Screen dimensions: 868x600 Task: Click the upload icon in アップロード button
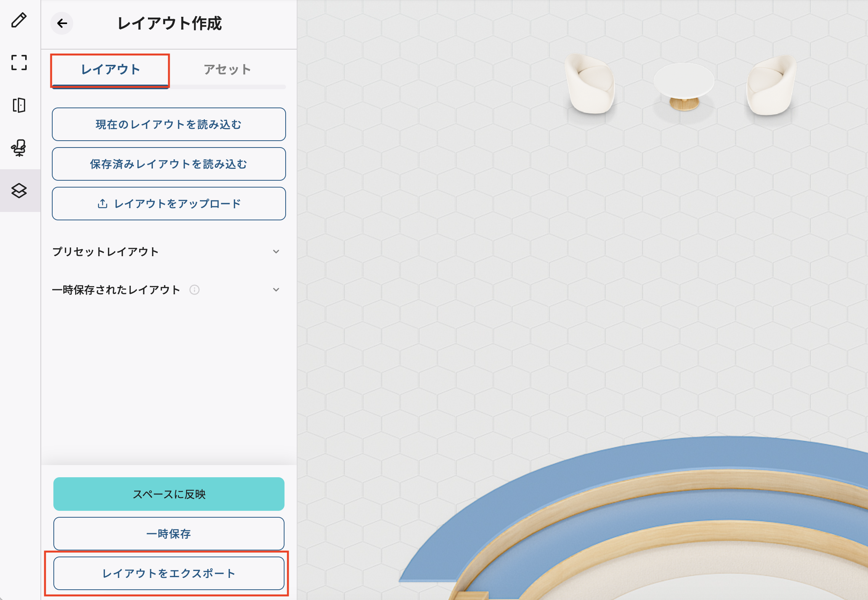click(x=102, y=204)
